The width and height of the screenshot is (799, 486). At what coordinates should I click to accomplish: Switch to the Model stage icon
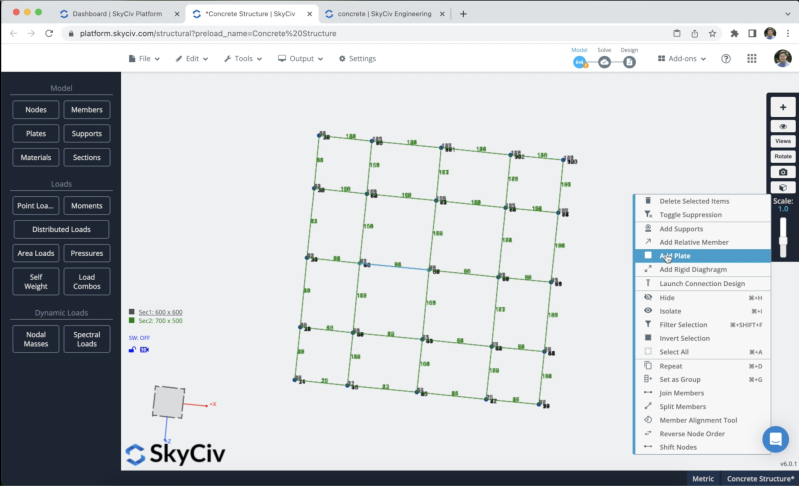click(579, 62)
